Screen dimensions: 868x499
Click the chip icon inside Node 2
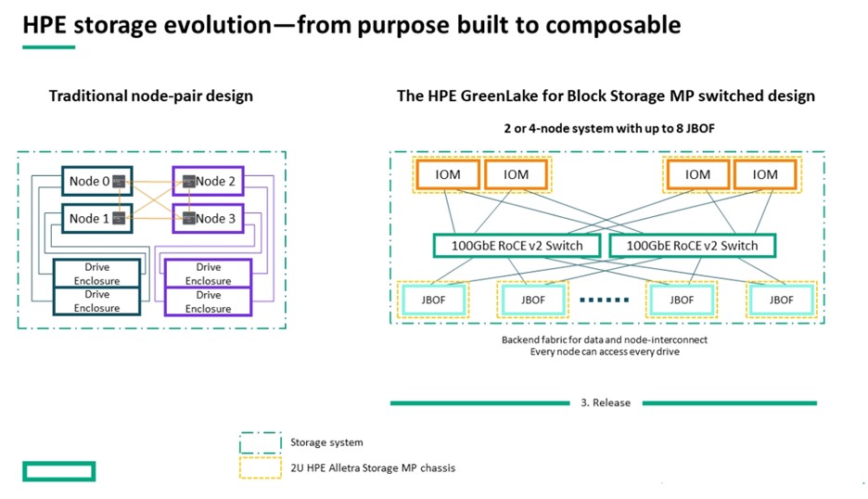[x=189, y=181]
